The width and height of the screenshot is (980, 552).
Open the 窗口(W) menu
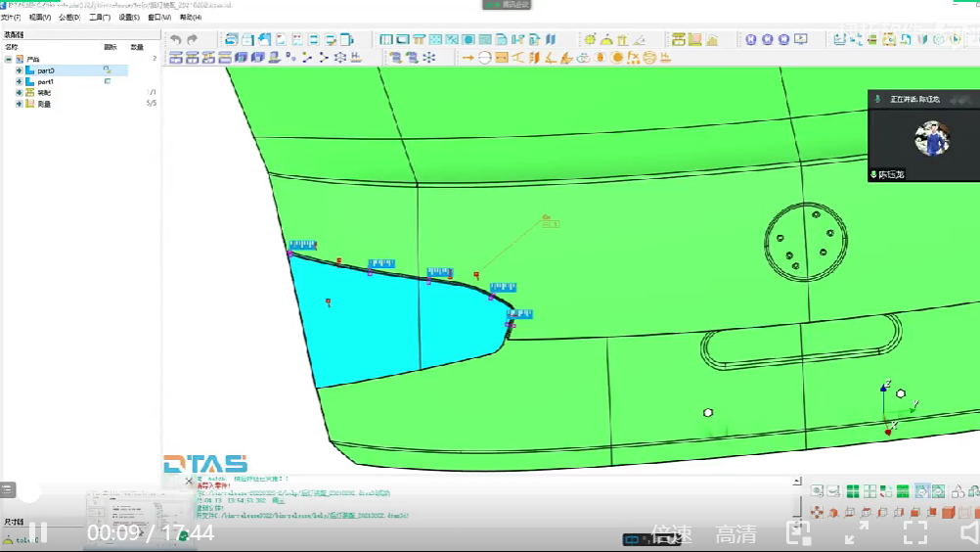[159, 18]
